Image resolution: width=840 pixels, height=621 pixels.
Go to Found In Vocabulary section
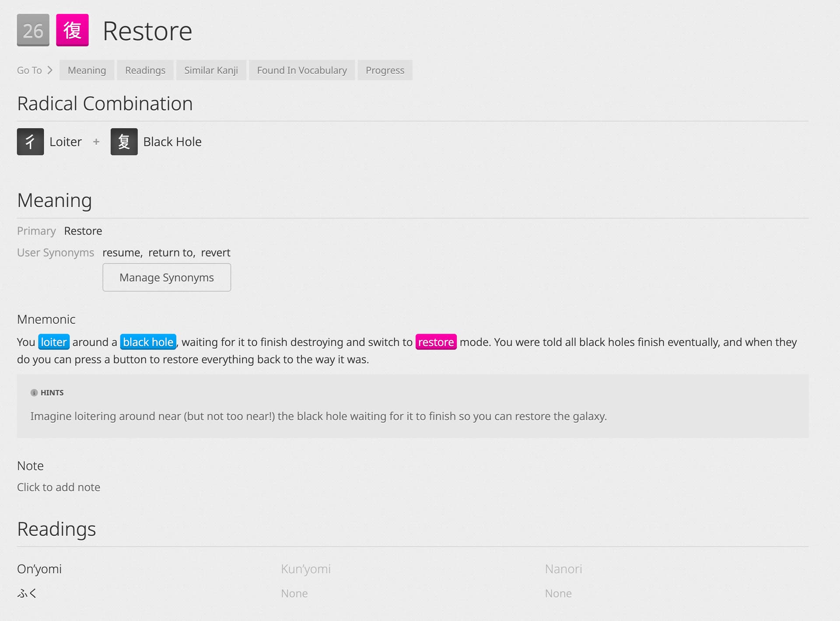click(x=301, y=70)
